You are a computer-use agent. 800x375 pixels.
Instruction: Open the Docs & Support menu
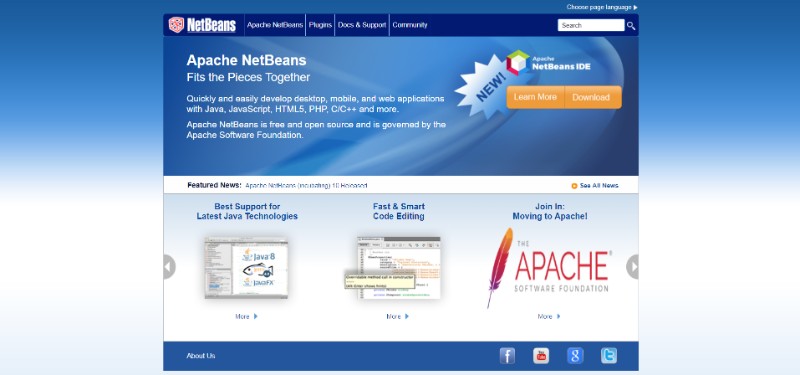pyautogui.click(x=362, y=24)
